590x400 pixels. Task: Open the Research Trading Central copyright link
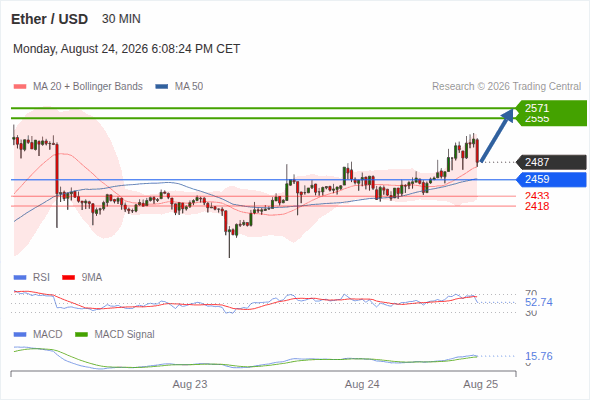pos(506,87)
